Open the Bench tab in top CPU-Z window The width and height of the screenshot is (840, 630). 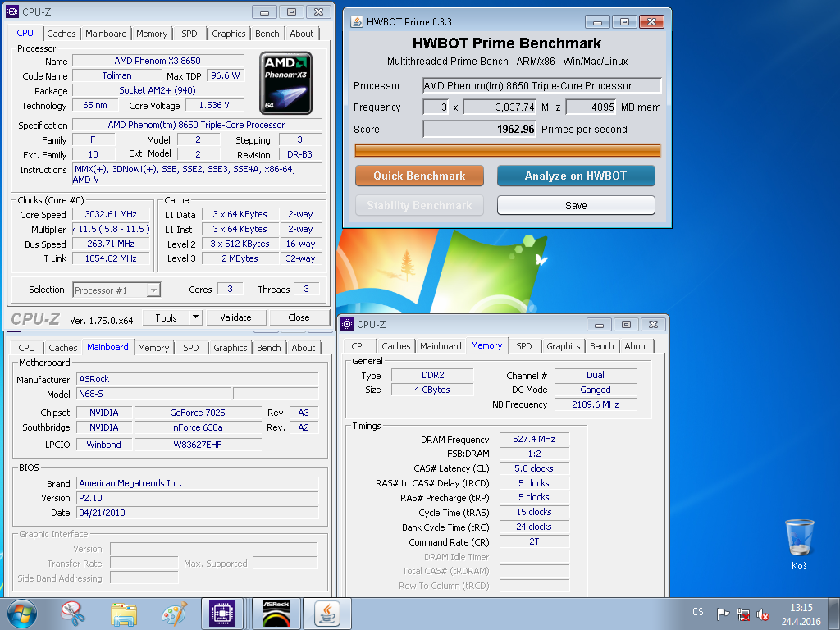point(267,33)
